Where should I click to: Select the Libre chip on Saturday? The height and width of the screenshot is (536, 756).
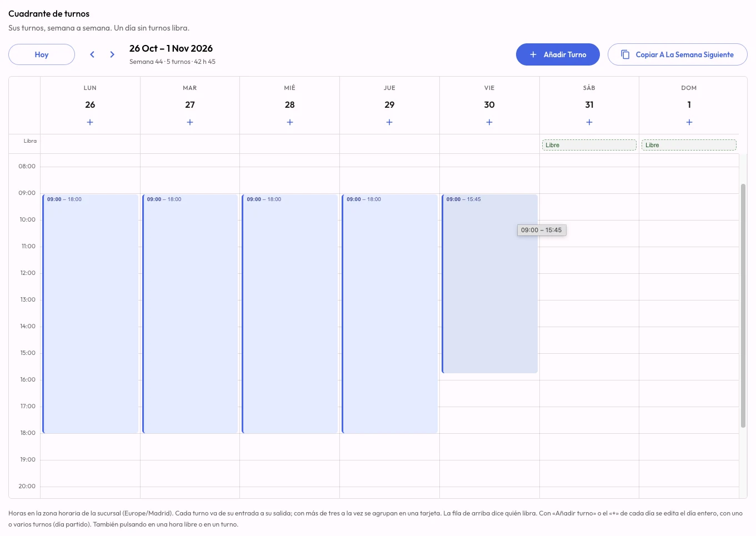click(589, 145)
